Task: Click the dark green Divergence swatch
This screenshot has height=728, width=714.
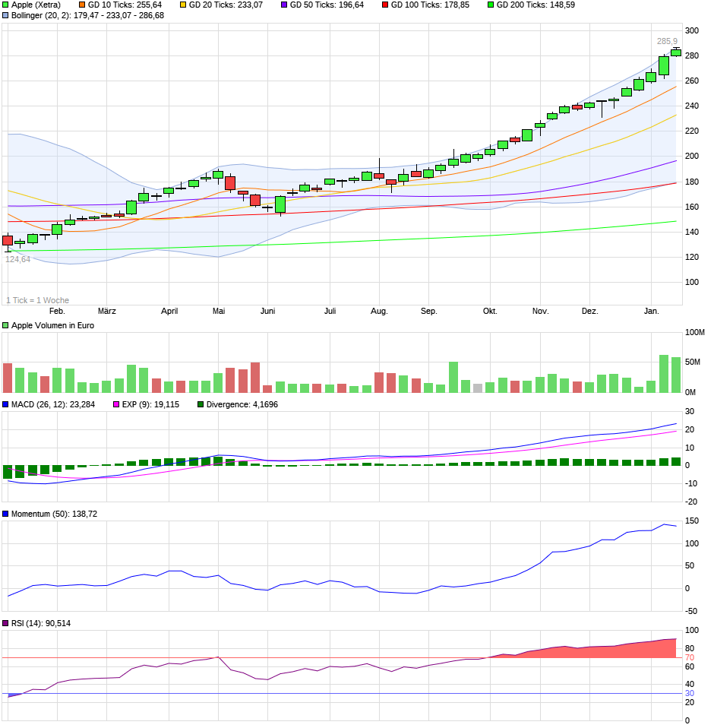Action: [x=201, y=405]
